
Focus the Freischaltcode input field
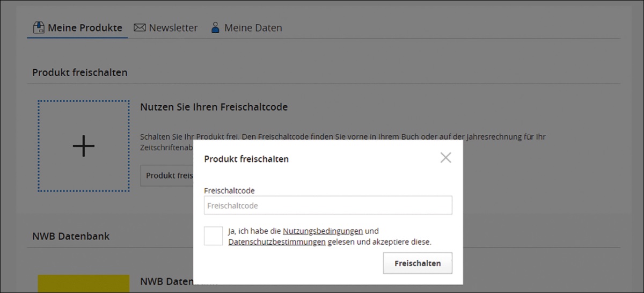click(328, 206)
